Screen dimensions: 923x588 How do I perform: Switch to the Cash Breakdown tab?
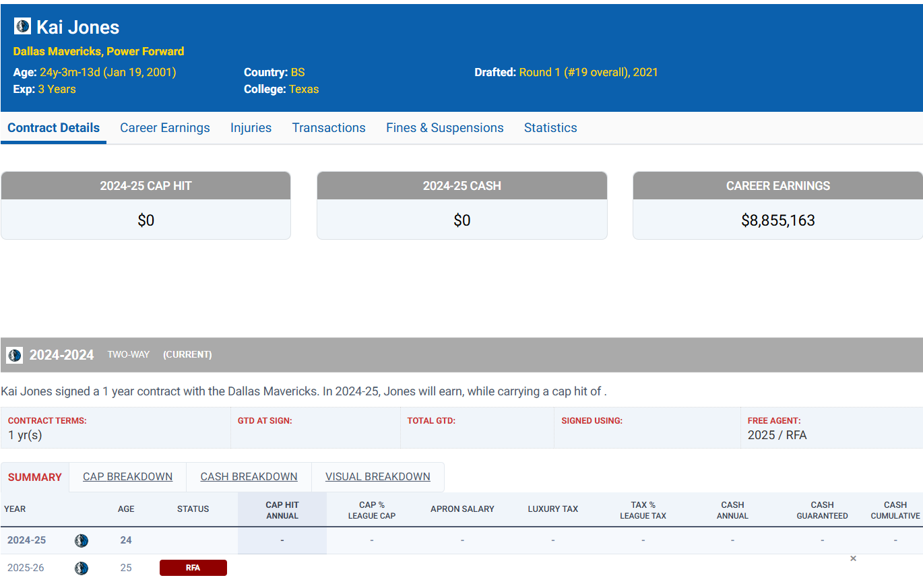[249, 477]
